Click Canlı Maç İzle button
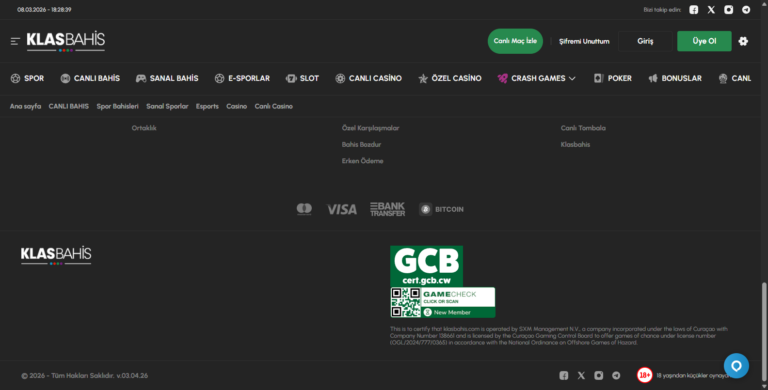768x390 pixels. click(515, 41)
